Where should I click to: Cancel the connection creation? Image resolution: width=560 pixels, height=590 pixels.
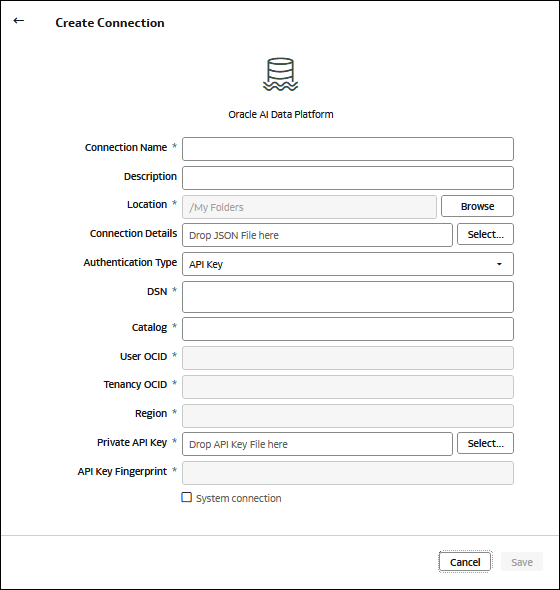click(465, 562)
